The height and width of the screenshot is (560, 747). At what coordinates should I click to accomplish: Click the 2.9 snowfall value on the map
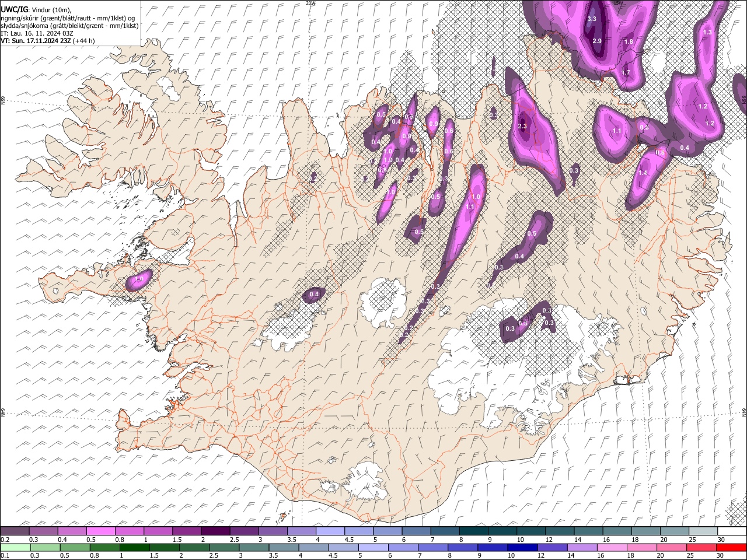(x=597, y=41)
